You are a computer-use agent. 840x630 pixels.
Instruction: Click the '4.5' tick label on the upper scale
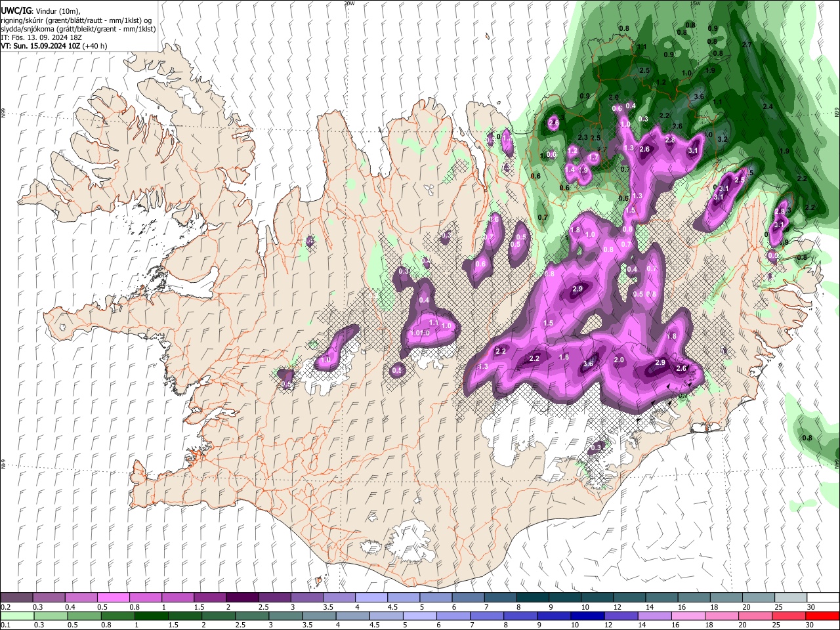pos(392,607)
